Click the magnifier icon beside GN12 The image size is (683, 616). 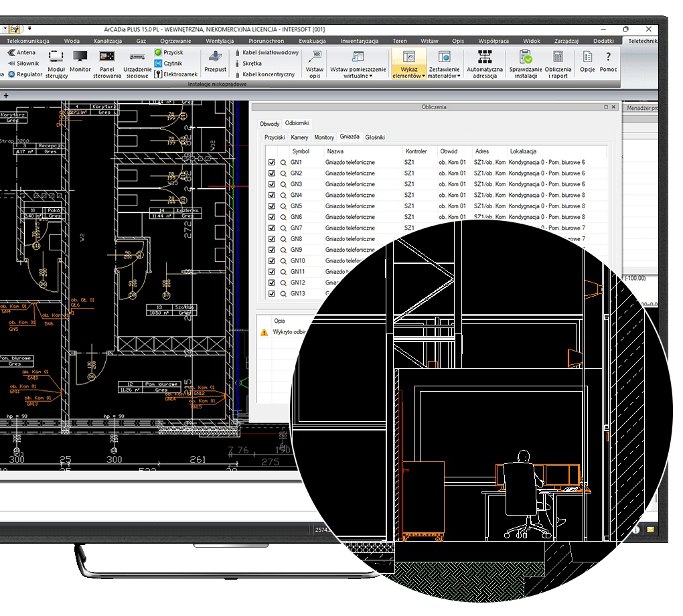tap(283, 283)
